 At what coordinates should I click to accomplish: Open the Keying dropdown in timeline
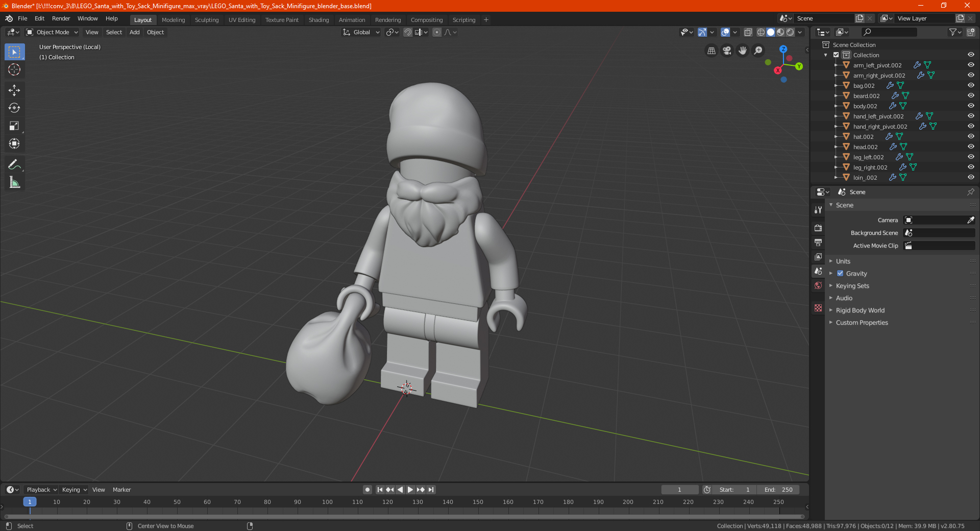[x=74, y=490]
